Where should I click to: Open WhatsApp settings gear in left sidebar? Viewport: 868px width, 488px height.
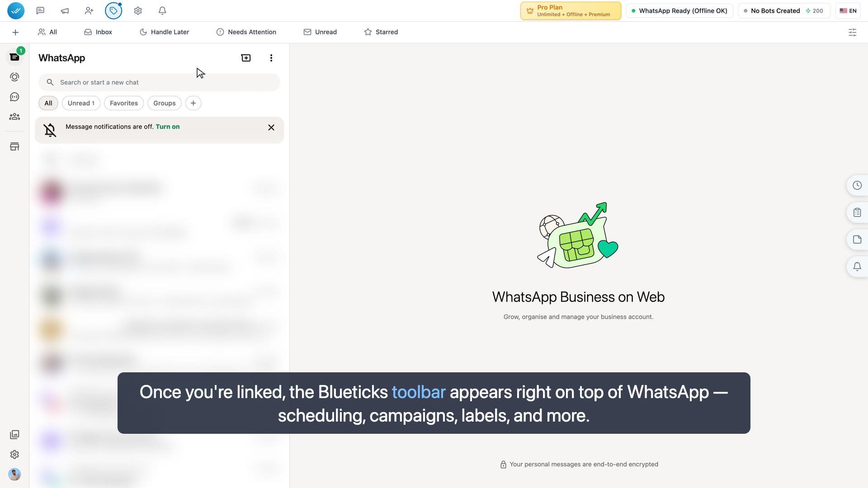(14, 454)
